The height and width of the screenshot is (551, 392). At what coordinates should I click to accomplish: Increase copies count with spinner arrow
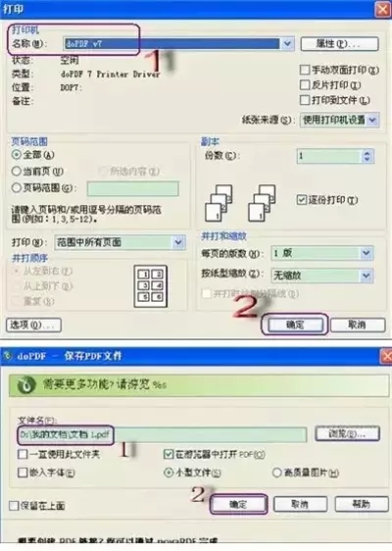(x=367, y=153)
